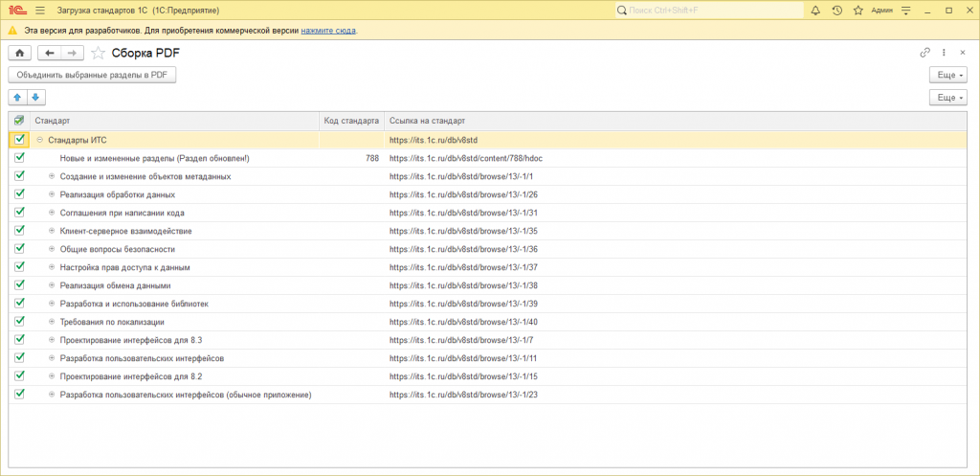Image resolution: width=980 pixels, height=476 pixels.
Task: Open notifications bell icon
Action: pos(815,11)
